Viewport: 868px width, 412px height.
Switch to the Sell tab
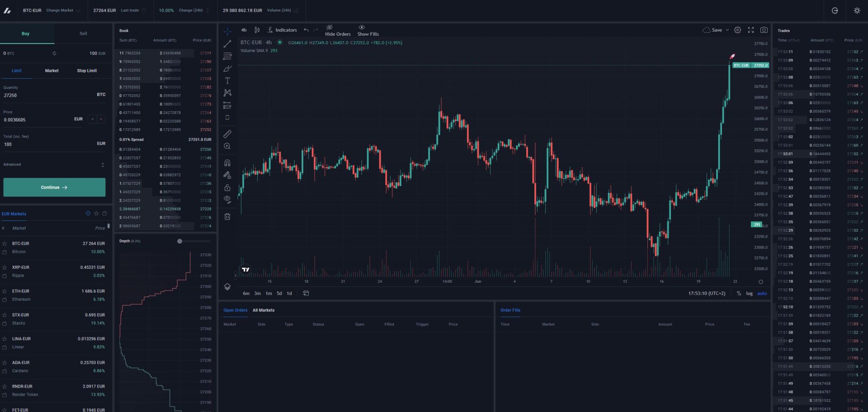(x=83, y=33)
